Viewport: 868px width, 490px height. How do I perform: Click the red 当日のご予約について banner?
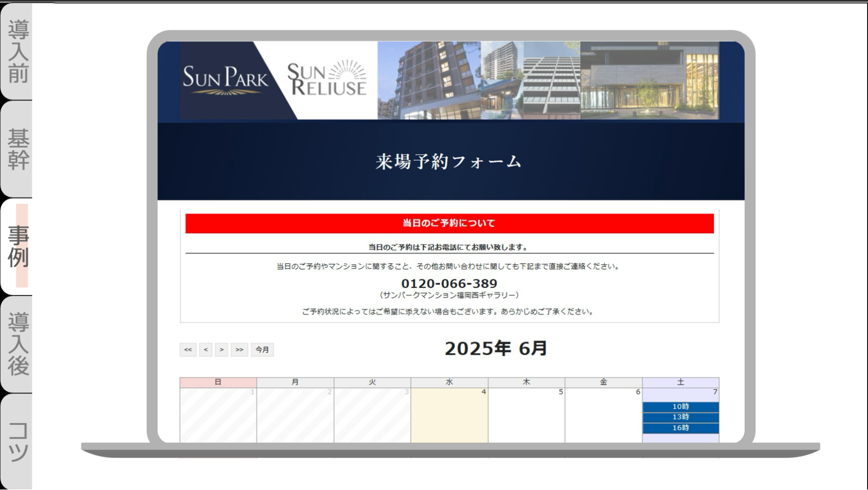pos(449,223)
